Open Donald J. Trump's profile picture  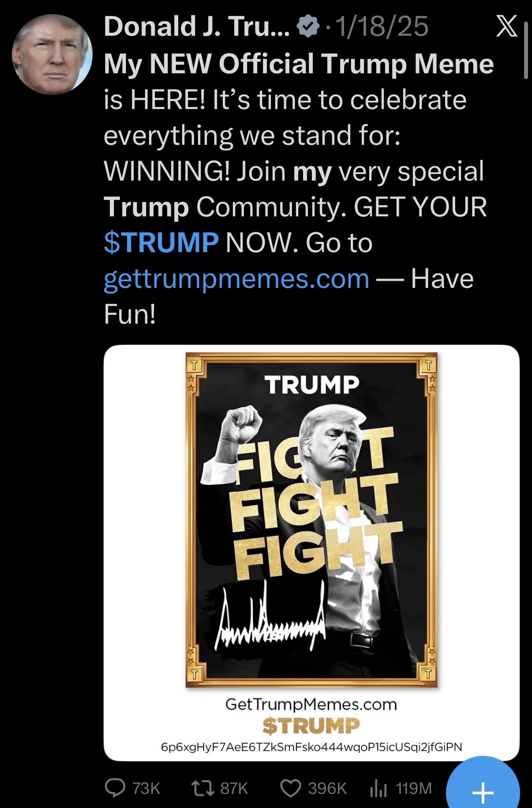[52, 55]
